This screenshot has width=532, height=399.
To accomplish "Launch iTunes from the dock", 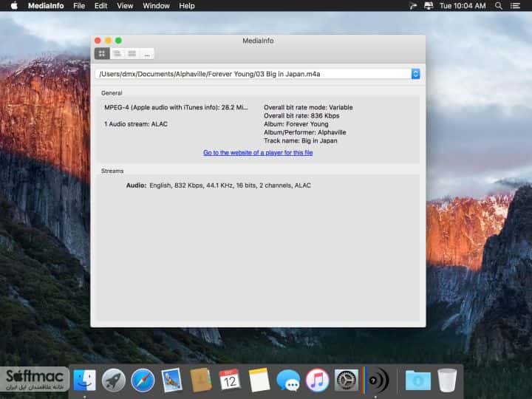I will [x=317, y=381].
